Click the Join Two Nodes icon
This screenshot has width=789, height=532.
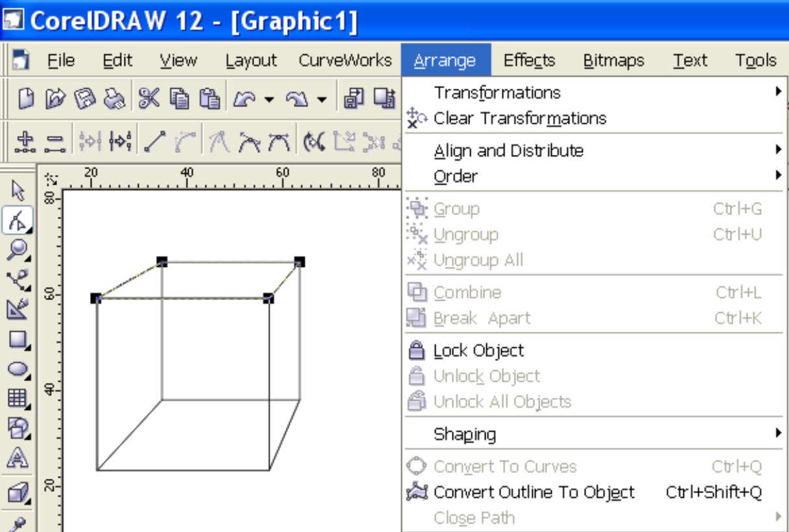pos(89,141)
